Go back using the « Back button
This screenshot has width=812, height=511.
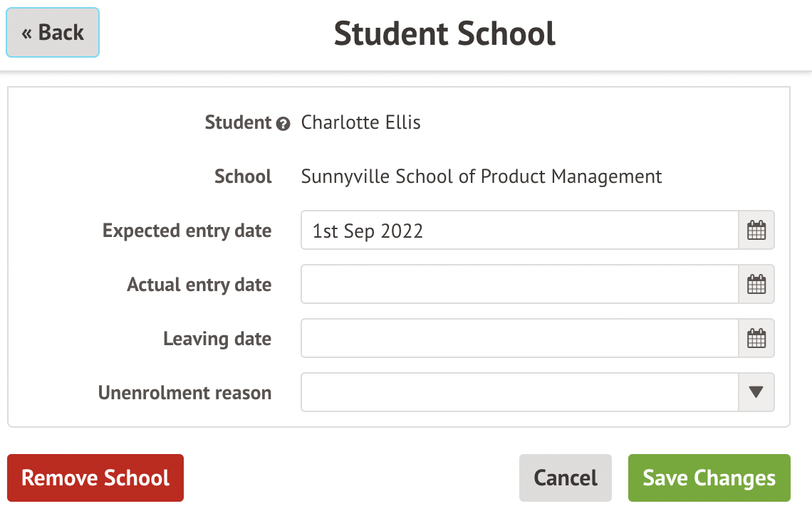(x=53, y=33)
